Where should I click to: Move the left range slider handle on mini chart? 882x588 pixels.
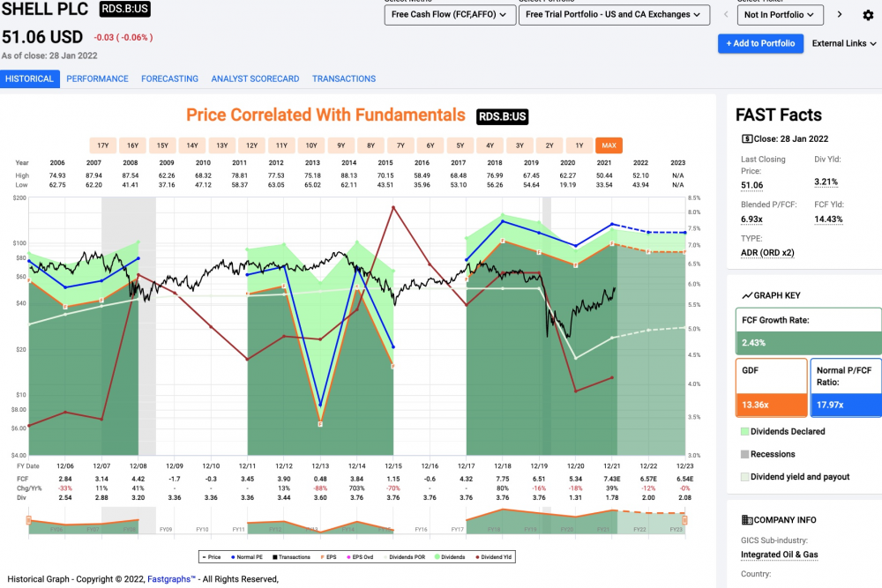click(29, 520)
